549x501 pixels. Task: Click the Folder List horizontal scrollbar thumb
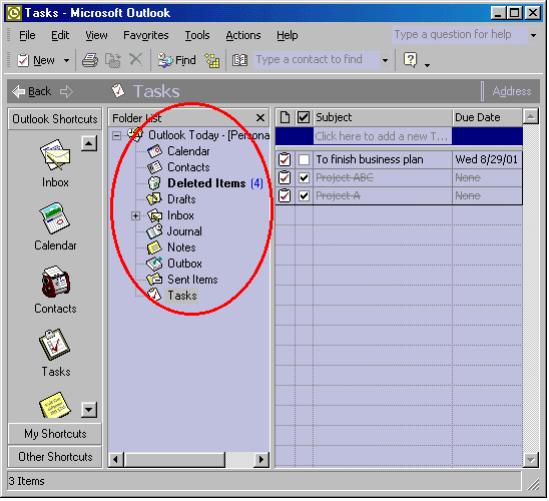coord(174,459)
